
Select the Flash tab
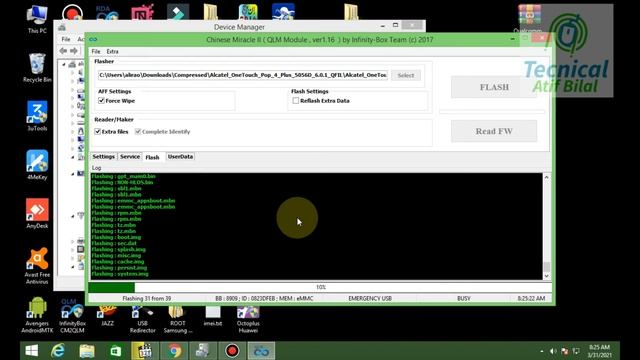pyautogui.click(x=152, y=157)
